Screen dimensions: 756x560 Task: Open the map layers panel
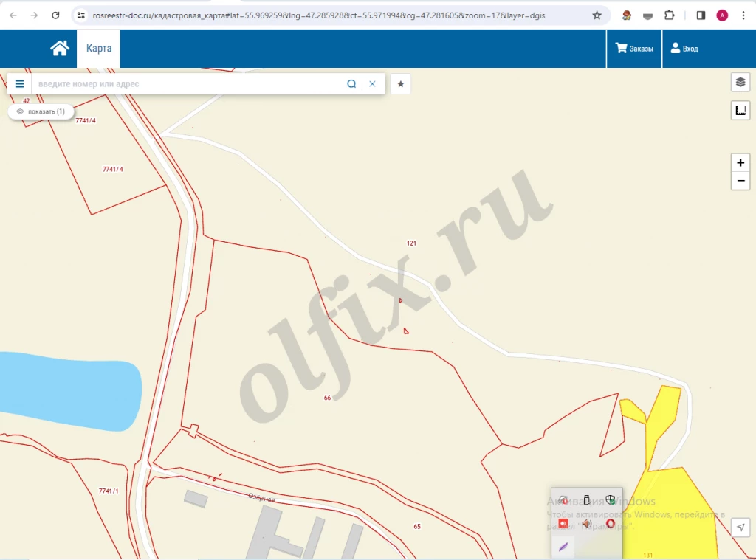(740, 82)
